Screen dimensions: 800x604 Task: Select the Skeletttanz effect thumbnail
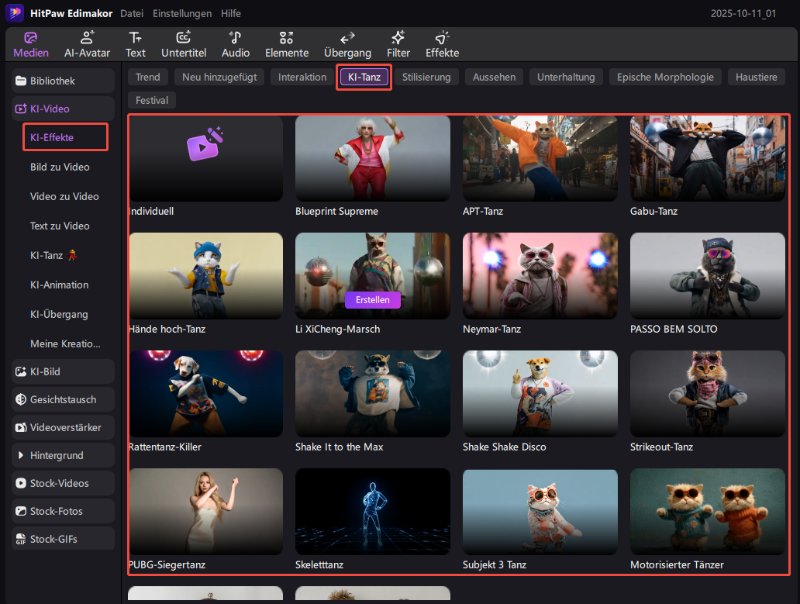373,512
